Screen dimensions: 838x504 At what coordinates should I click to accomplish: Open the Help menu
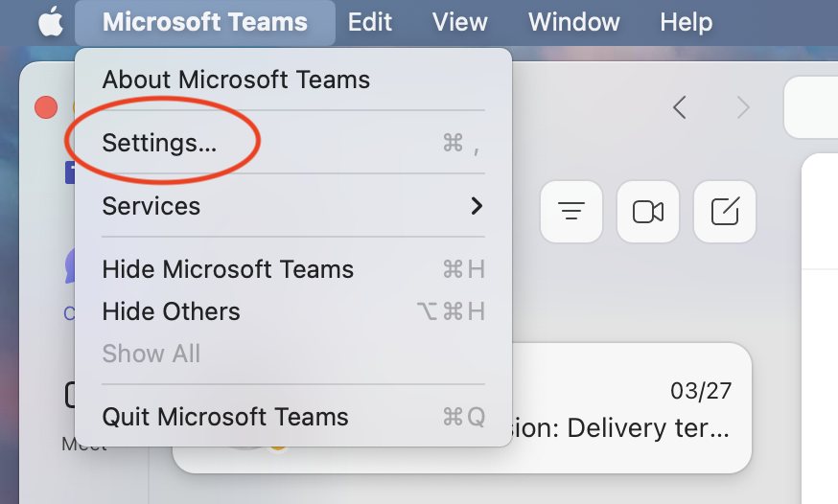click(x=687, y=22)
